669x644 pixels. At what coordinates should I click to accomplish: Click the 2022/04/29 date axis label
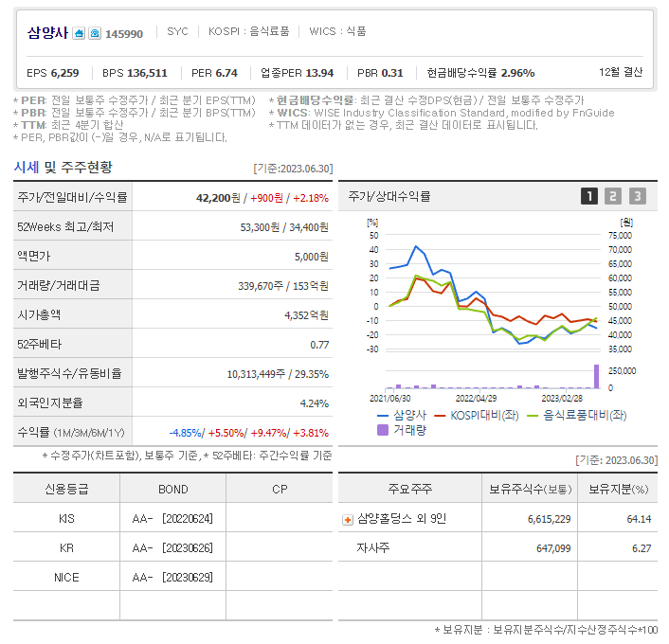point(476,399)
